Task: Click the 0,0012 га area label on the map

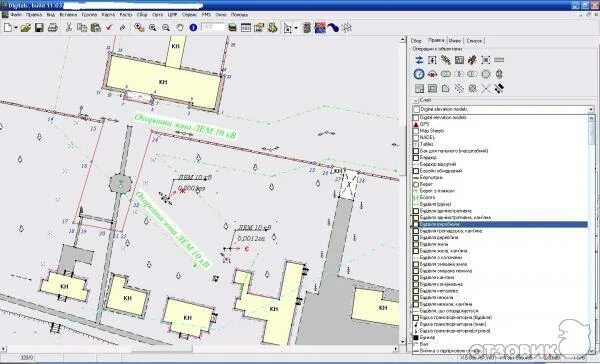Action: pos(252,238)
